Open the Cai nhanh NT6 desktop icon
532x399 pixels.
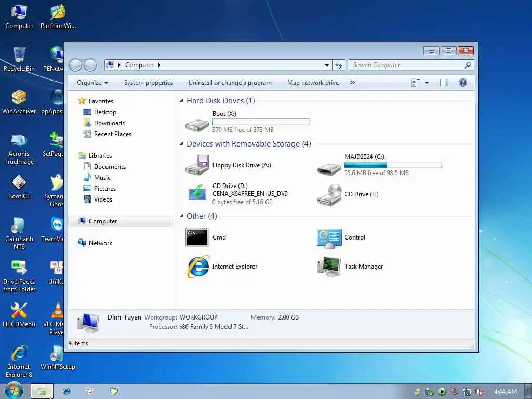[x=19, y=234]
